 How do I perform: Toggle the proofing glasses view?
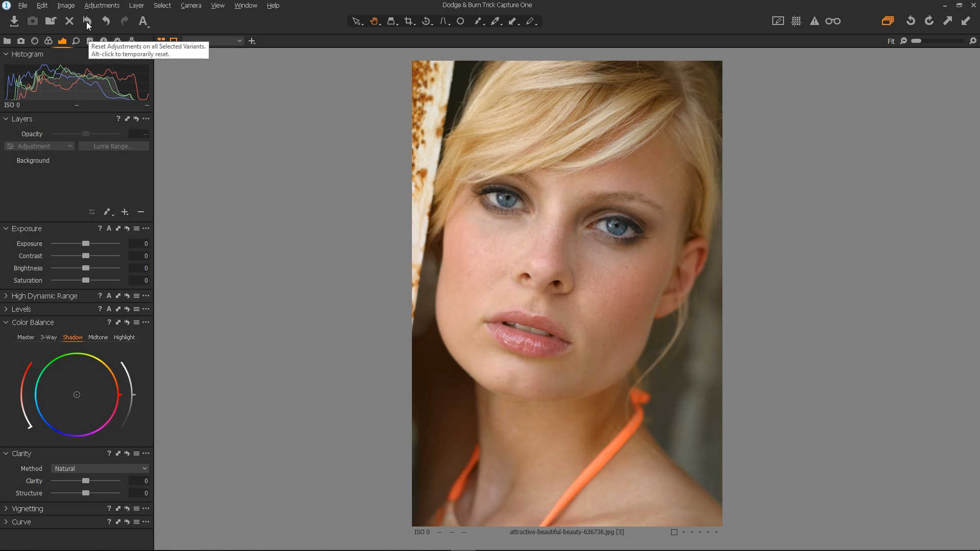833,21
